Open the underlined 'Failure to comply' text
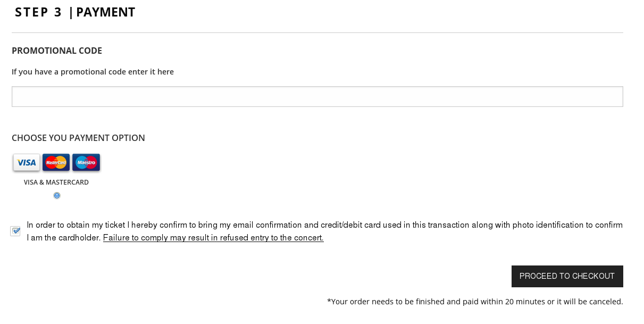 pyautogui.click(x=213, y=238)
